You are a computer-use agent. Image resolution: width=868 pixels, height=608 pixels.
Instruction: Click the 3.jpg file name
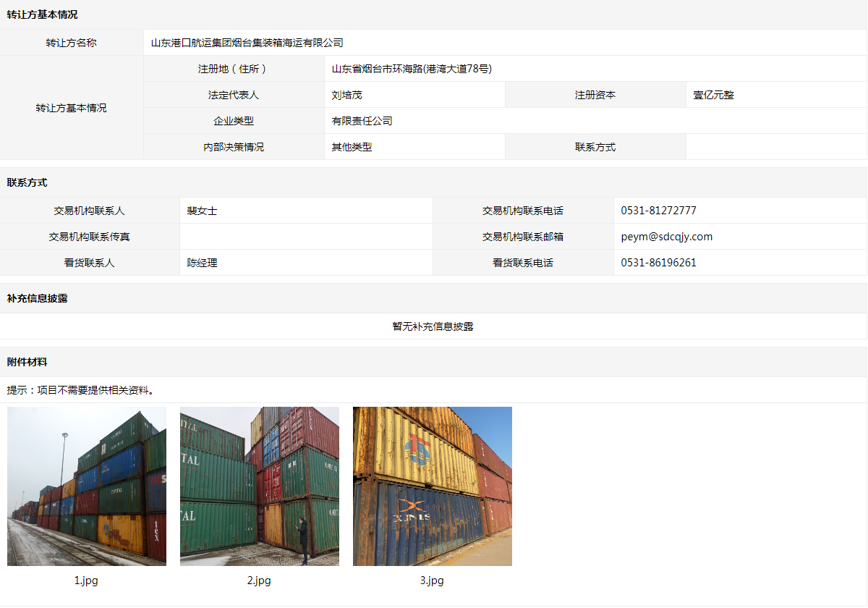coord(433,580)
